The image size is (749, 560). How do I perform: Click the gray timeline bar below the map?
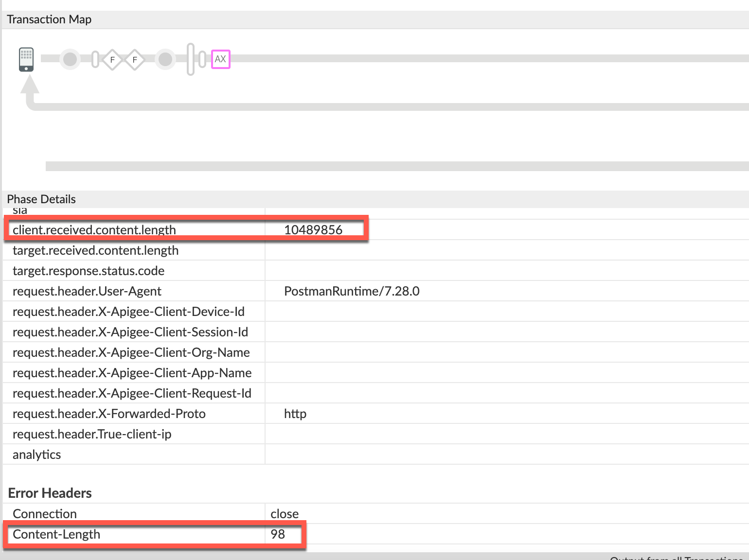click(389, 166)
